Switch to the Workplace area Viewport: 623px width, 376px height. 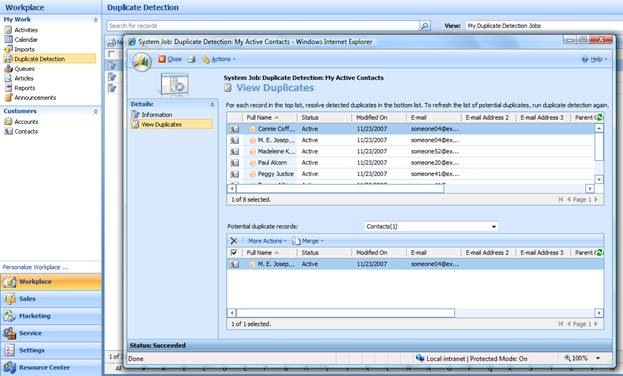50,281
